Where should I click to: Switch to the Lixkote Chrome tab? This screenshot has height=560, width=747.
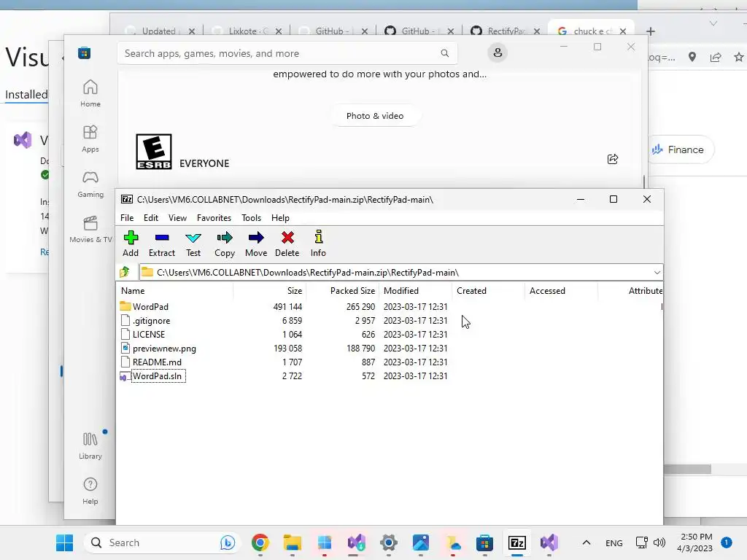(247, 31)
